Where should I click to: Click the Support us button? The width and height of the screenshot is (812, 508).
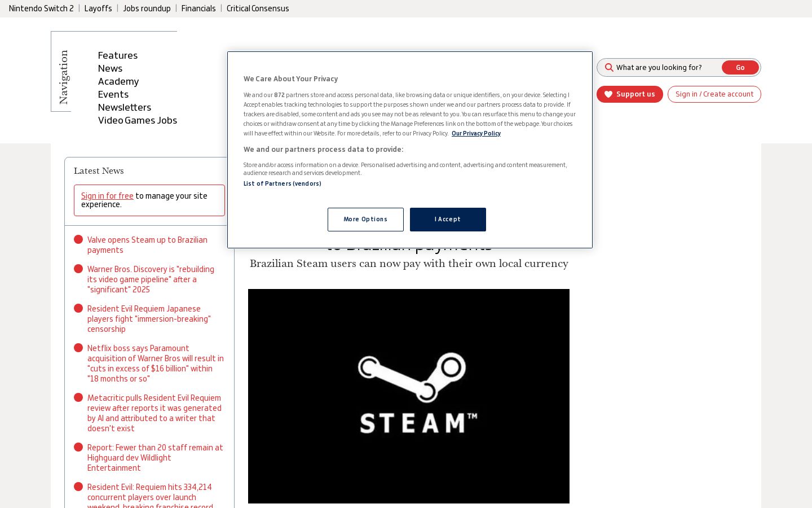(x=630, y=94)
